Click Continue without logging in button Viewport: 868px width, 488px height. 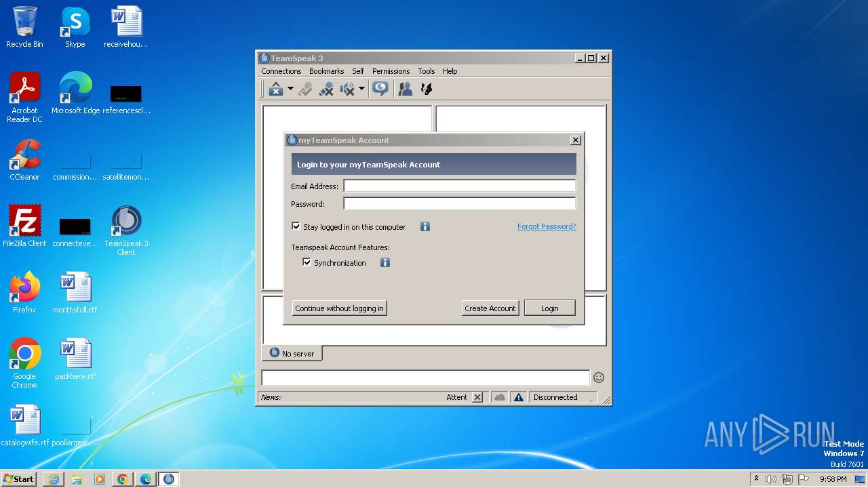(x=339, y=308)
